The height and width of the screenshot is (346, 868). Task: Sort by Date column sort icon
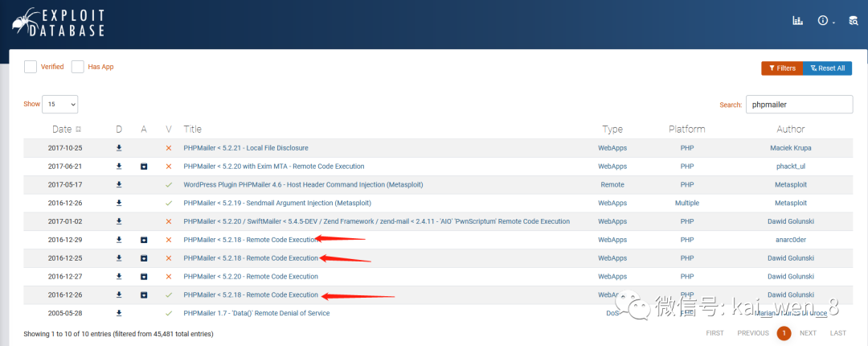78,130
